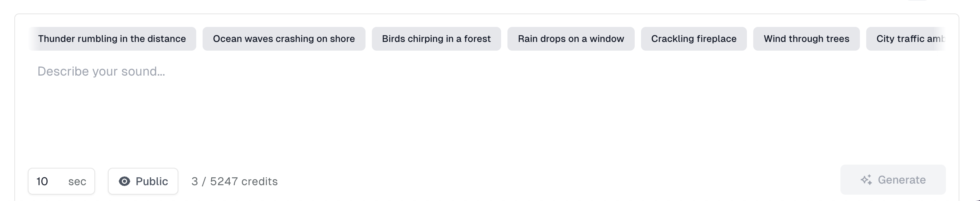The image size is (980, 201).
Task: Click the "5247 credits" balance text
Action: coord(244,181)
